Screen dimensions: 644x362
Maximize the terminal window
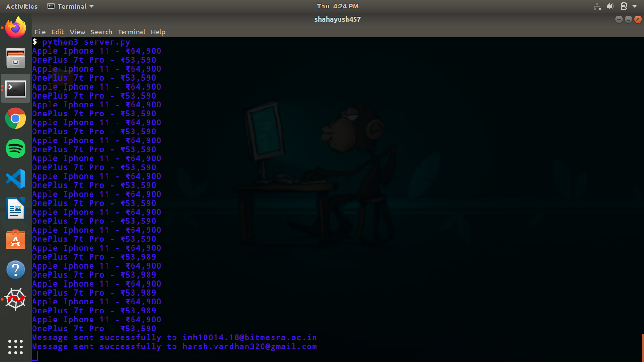pyautogui.click(x=628, y=19)
